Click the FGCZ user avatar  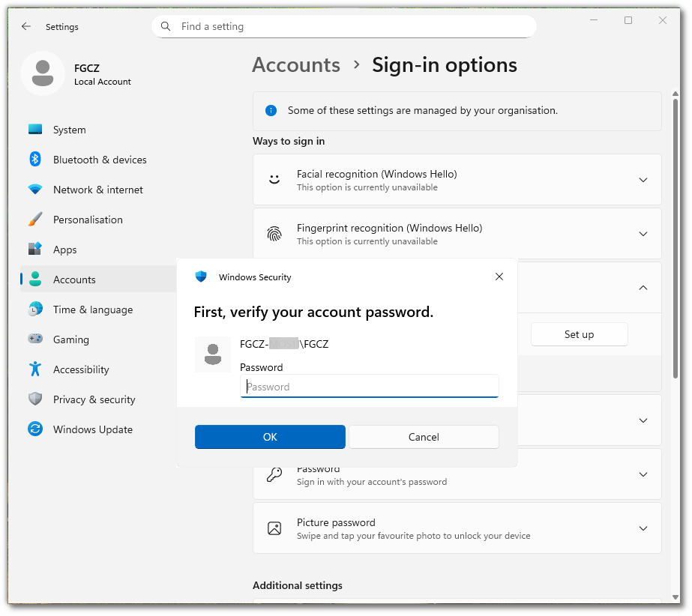[x=43, y=73]
